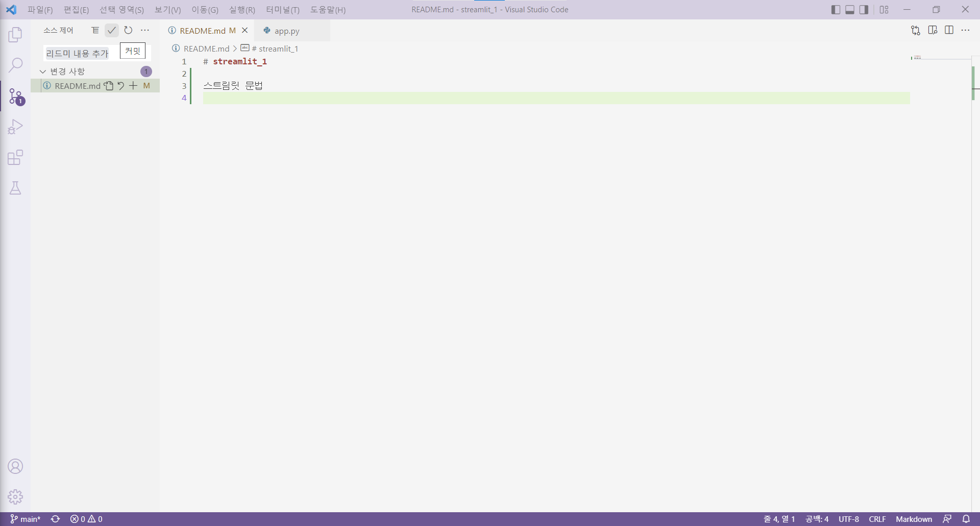Toggle the bottom panel

(x=850, y=10)
